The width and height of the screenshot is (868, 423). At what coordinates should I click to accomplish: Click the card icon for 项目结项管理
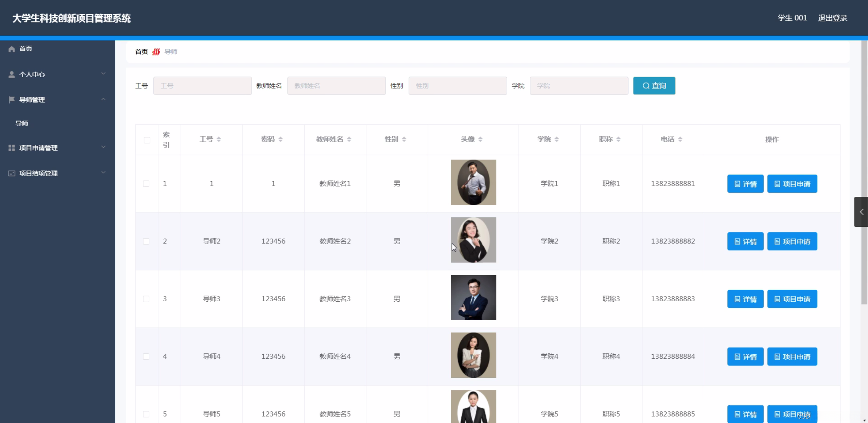[12, 173]
